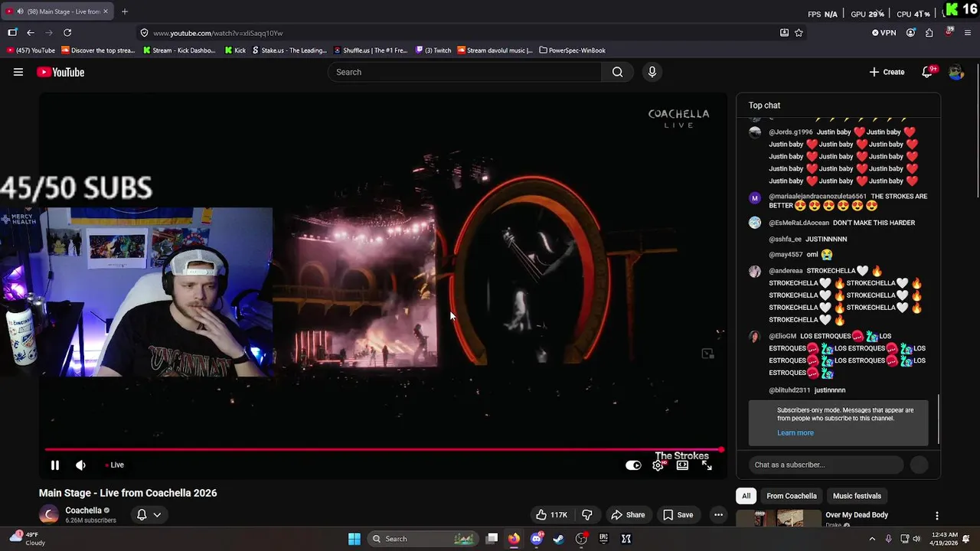980x551 pixels.
Task: Open the Kick bookmark
Action: (236, 51)
